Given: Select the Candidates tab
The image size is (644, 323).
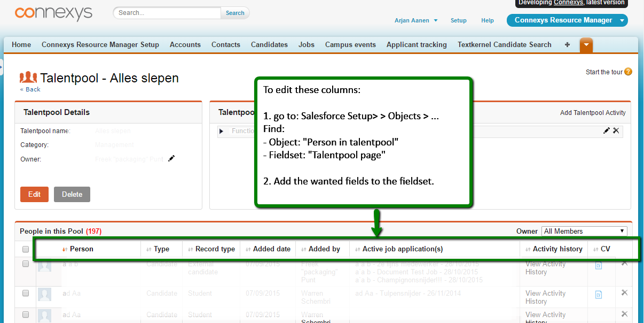Looking at the screenshot, I should [x=269, y=45].
